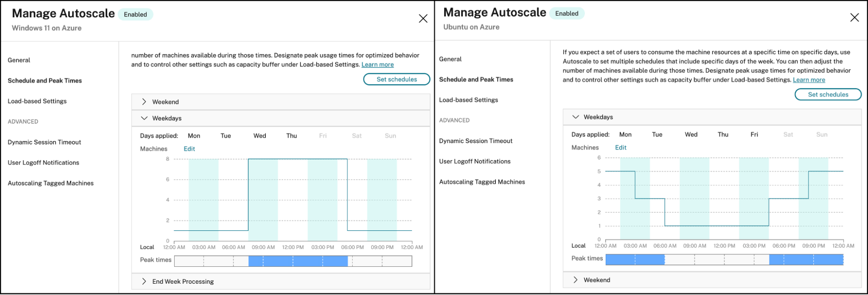Open General settings for Windows 11 on Azure

19,60
